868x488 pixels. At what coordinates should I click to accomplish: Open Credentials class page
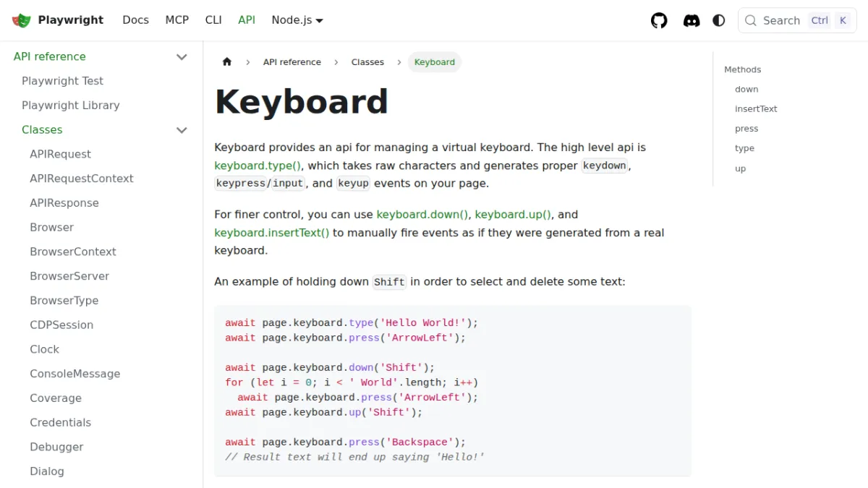click(60, 422)
